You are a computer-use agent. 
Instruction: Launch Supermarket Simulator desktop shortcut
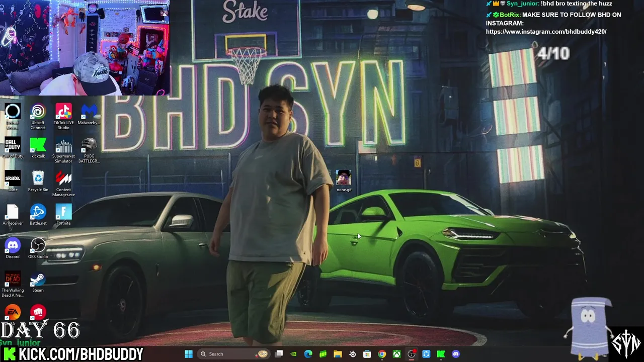63,150
